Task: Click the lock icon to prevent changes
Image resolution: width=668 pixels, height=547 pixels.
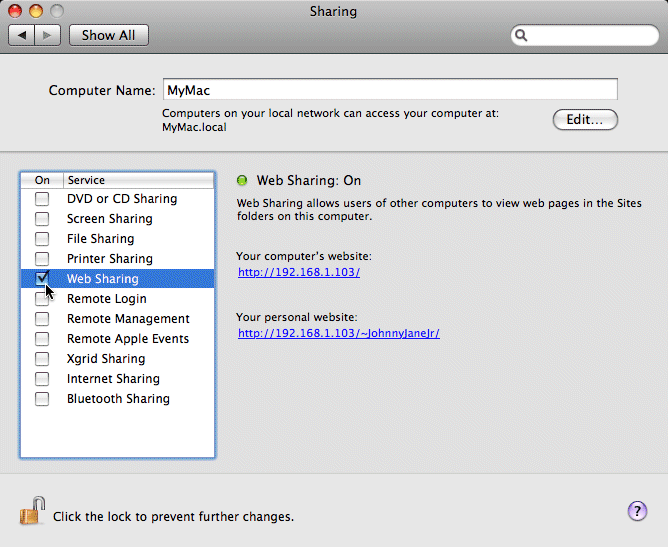Action: pyautogui.click(x=32, y=512)
